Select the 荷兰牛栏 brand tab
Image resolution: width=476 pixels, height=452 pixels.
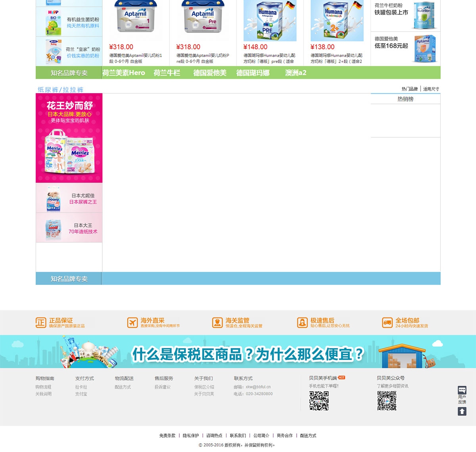click(x=167, y=73)
